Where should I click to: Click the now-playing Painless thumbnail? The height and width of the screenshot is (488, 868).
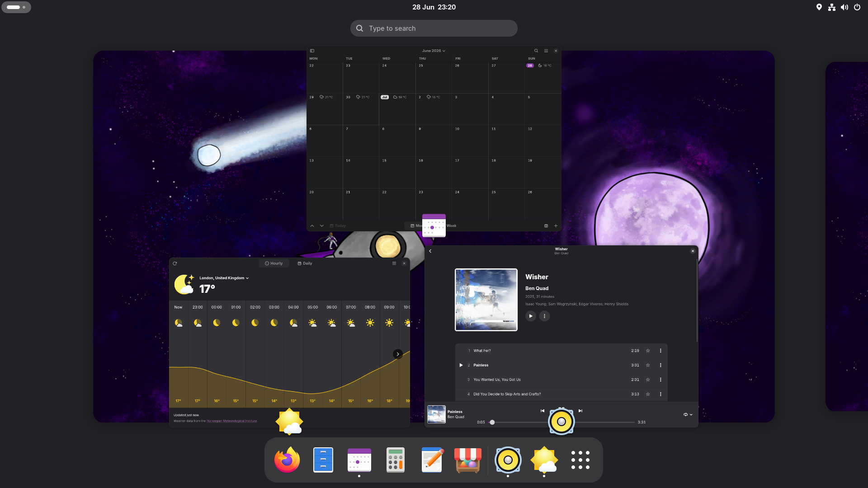point(436,414)
